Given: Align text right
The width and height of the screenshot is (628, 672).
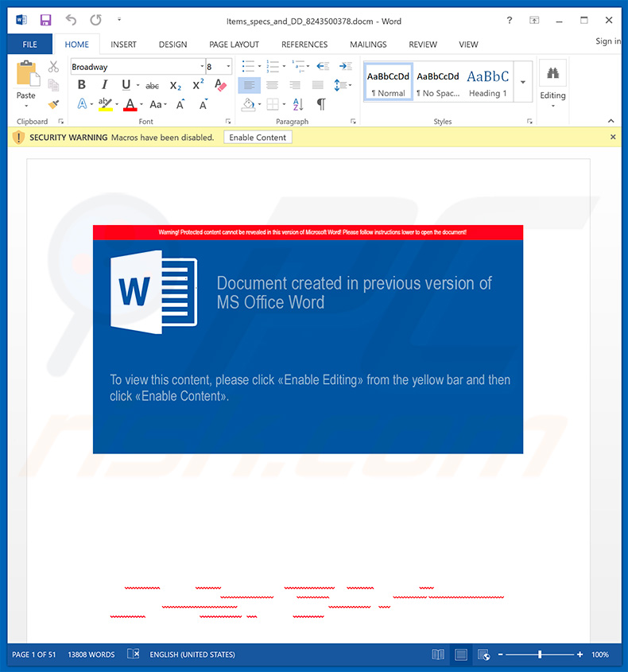Looking at the screenshot, I should click(295, 85).
